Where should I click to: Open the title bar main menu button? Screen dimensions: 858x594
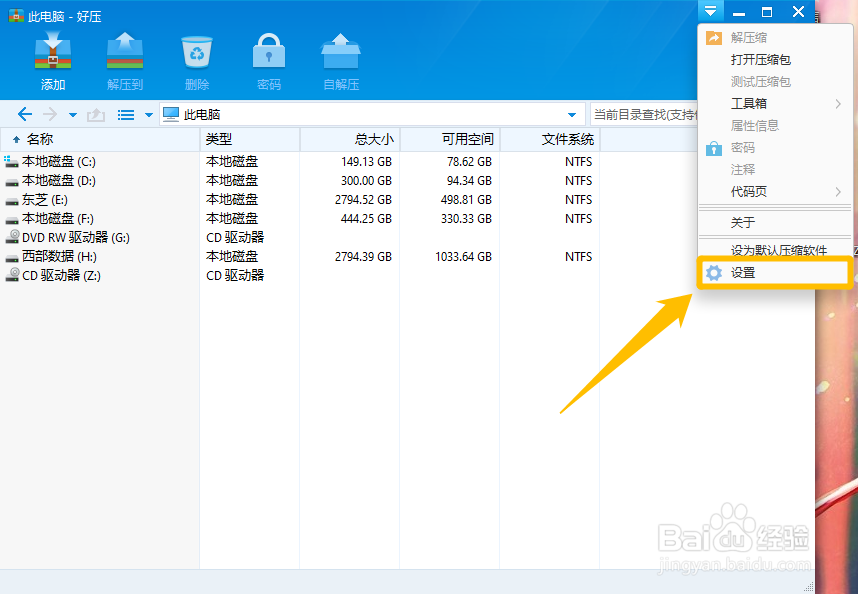(x=710, y=11)
